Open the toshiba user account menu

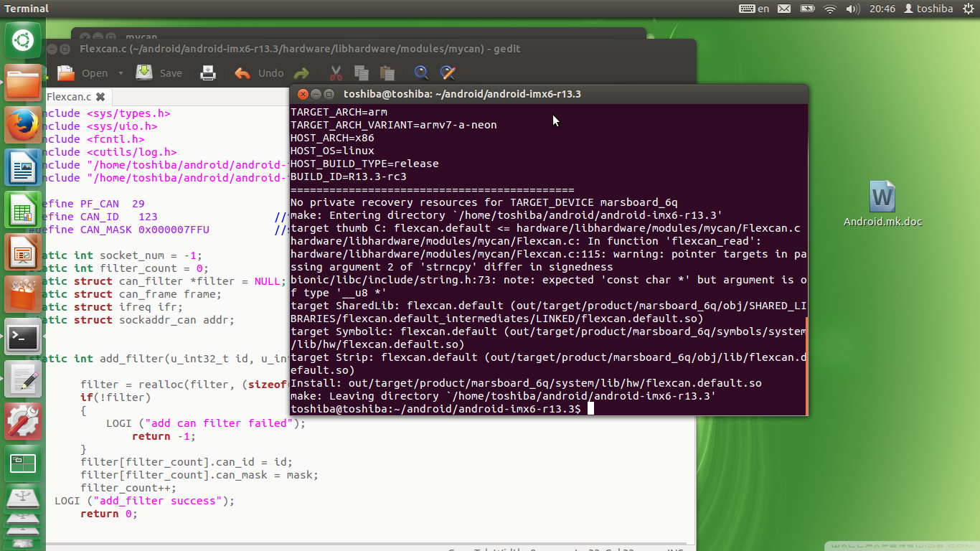pyautogui.click(x=928, y=9)
